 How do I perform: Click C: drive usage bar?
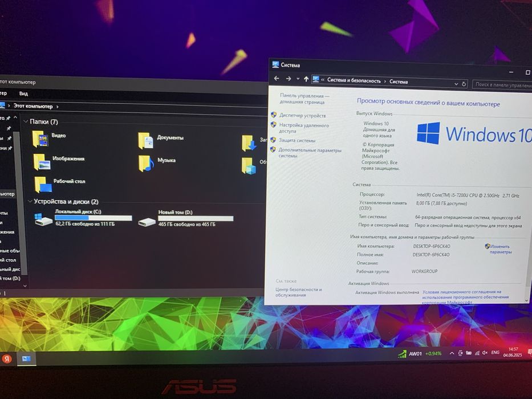94,218
